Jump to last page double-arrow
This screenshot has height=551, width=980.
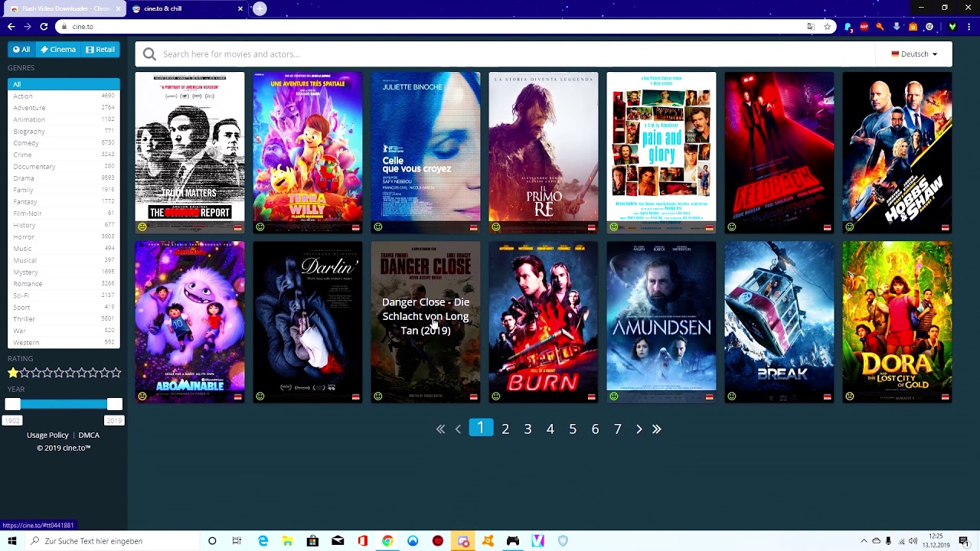pos(656,429)
